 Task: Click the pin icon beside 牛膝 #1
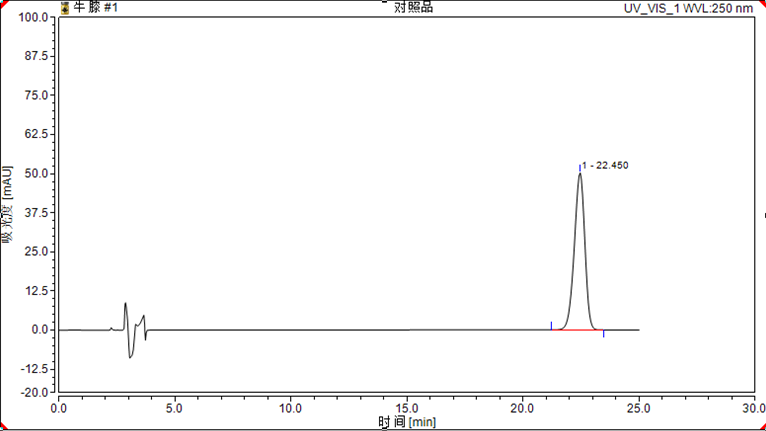click(x=66, y=7)
